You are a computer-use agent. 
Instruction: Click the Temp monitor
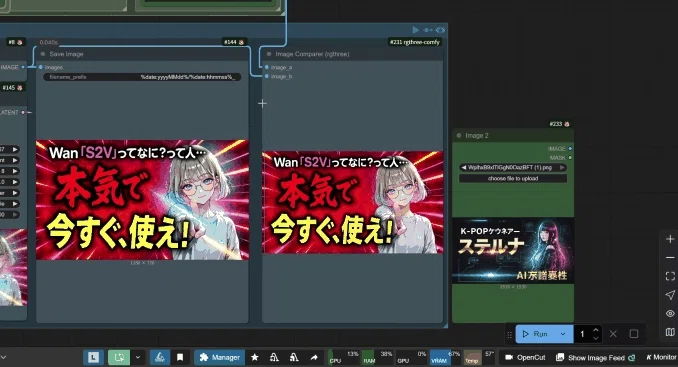[479, 357]
